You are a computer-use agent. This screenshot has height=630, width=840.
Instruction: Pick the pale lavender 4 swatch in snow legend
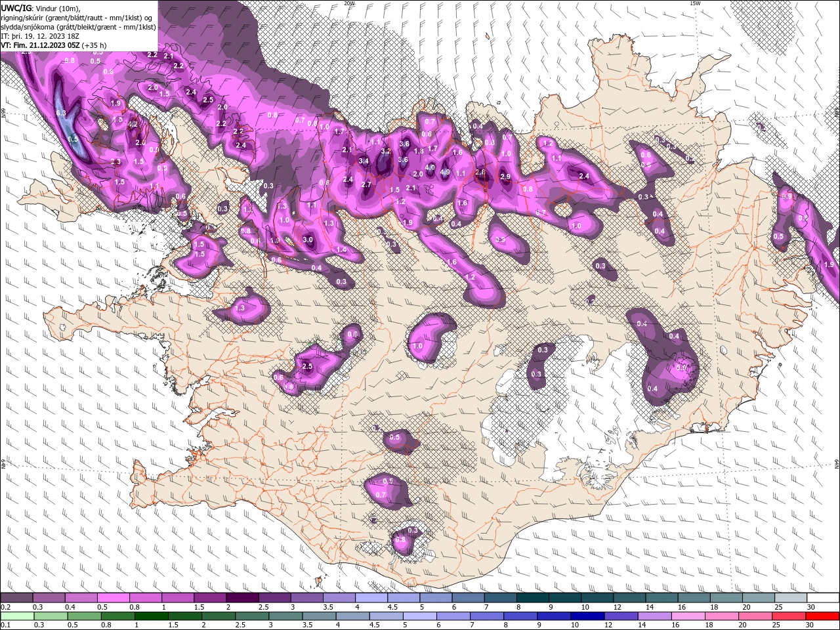(371, 598)
